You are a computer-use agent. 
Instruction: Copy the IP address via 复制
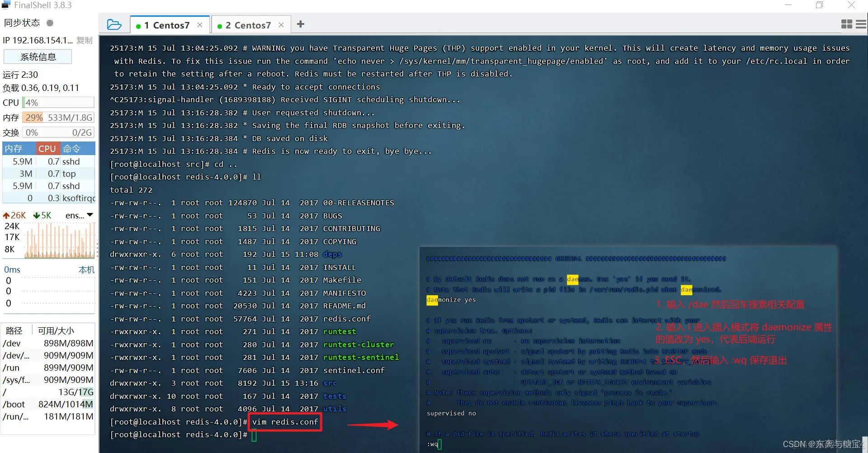(85, 40)
